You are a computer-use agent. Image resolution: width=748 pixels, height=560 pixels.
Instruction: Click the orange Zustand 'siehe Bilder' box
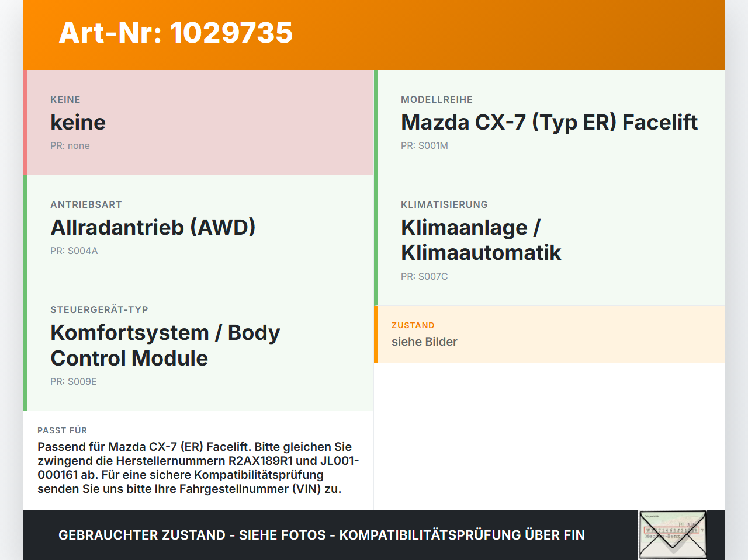pos(549,334)
